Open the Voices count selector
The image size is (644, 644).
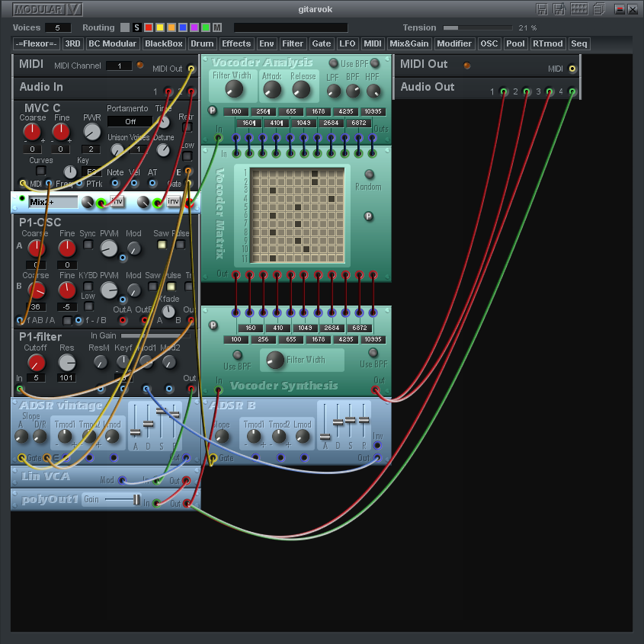(x=58, y=27)
